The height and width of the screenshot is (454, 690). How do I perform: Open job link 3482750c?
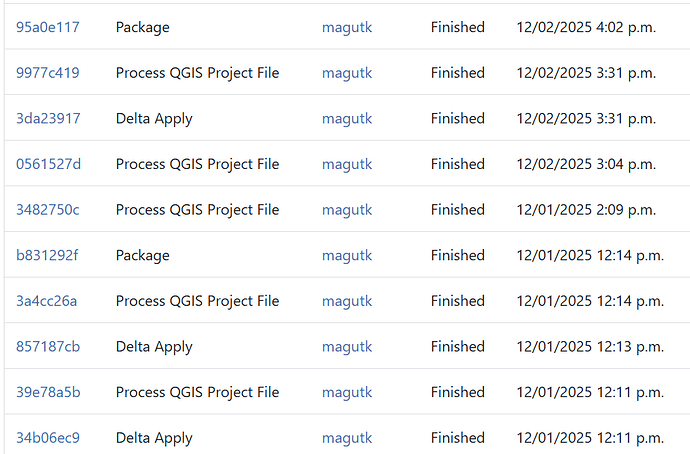coord(48,210)
